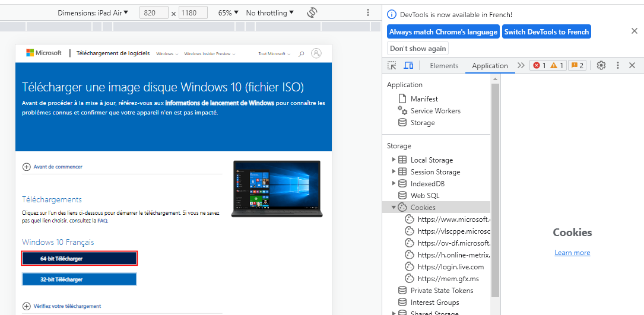Open the Tout Microsoft menu
The width and height of the screenshot is (644, 315).
(274, 54)
